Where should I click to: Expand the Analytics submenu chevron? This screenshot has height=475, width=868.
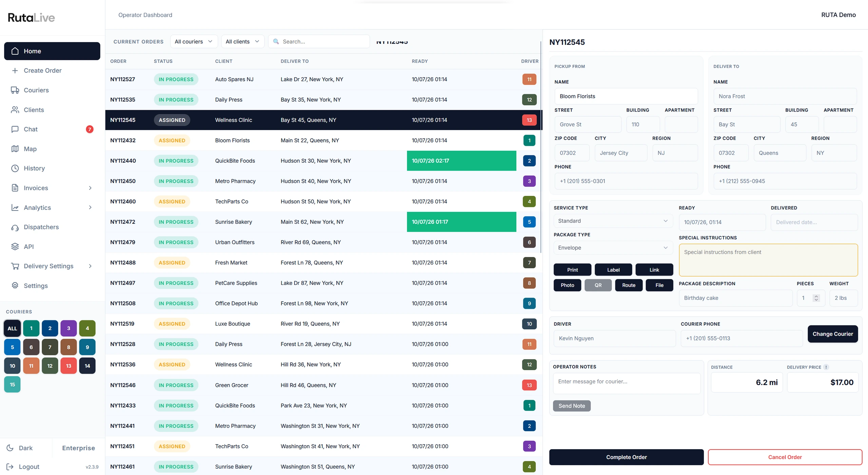90,207
